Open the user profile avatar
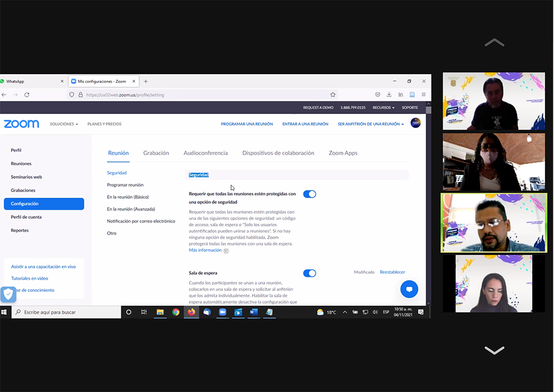 [416, 123]
